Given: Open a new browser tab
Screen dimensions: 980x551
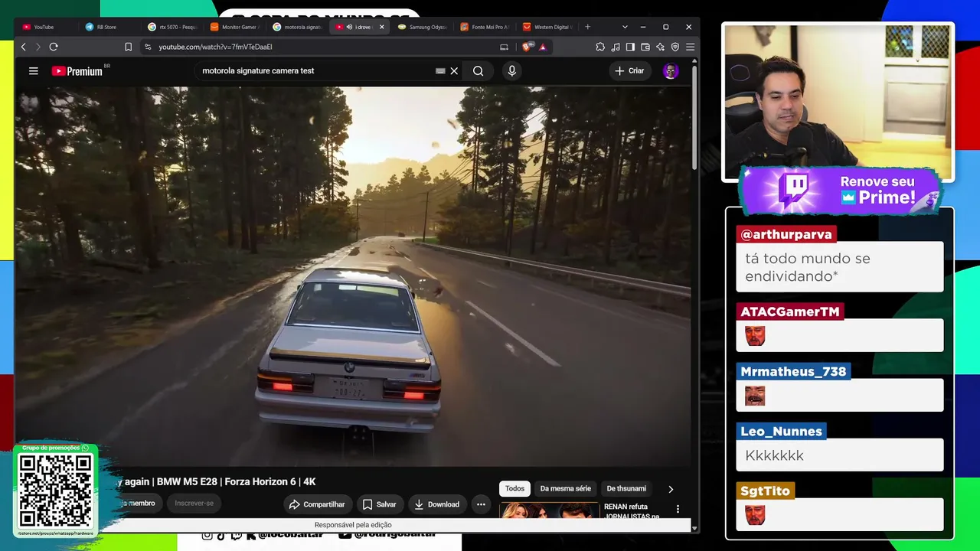Looking at the screenshot, I should click(x=588, y=27).
